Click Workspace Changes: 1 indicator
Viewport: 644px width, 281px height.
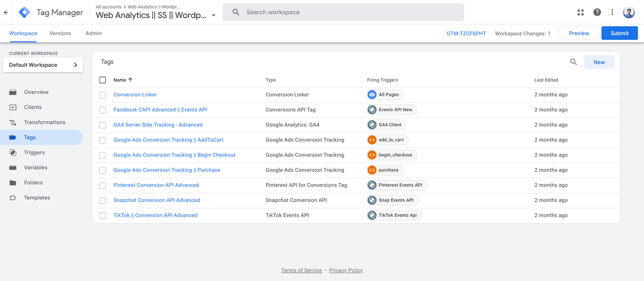[x=523, y=33]
